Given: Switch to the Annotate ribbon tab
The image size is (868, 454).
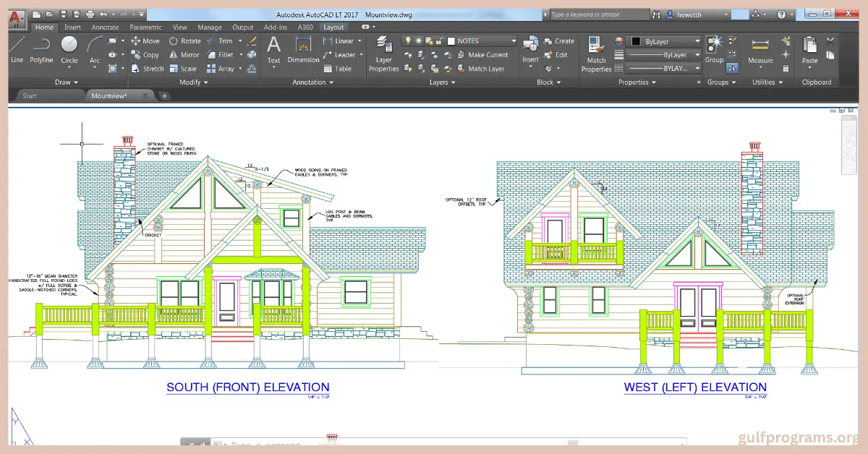Looking at the screenshot, I should pos(105,27).
